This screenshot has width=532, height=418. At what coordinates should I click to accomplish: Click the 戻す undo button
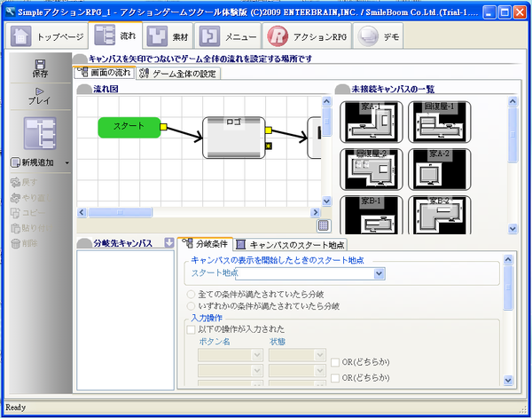point(24,182)
